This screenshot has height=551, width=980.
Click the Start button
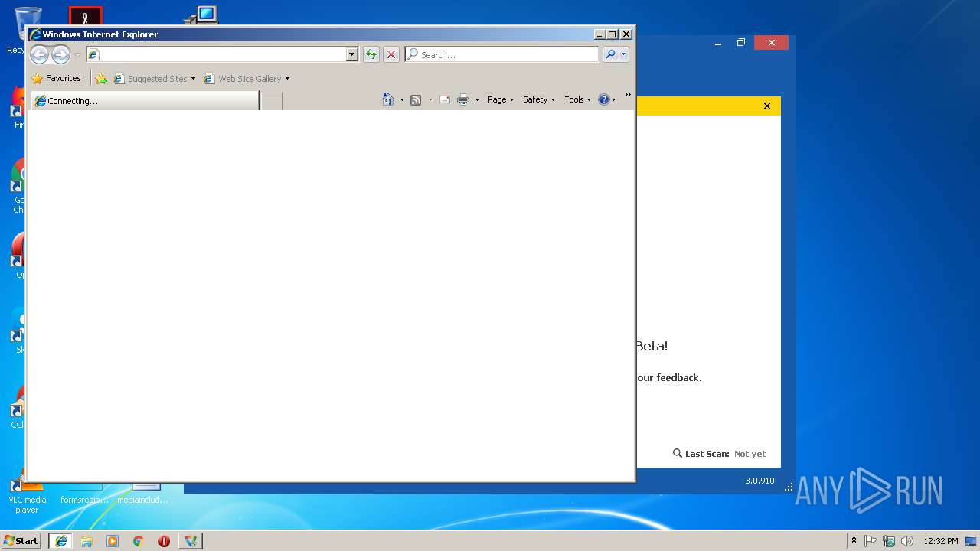(x=21, y=540)
